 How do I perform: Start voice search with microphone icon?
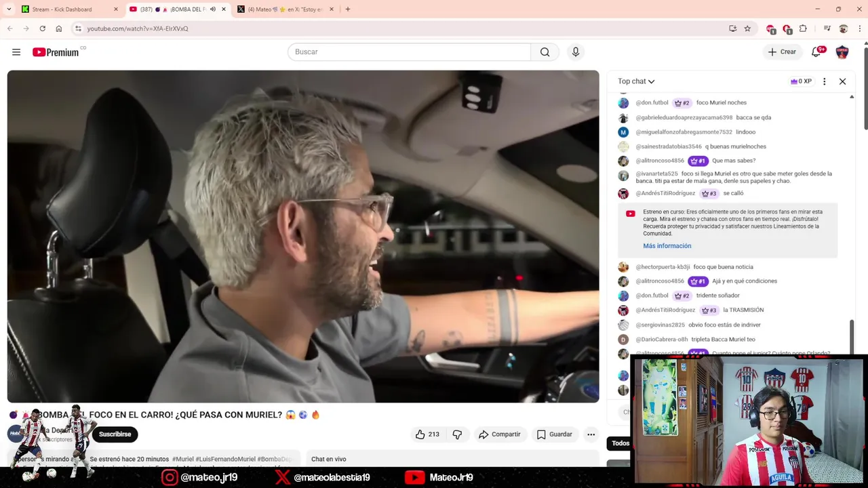[575, 52]
